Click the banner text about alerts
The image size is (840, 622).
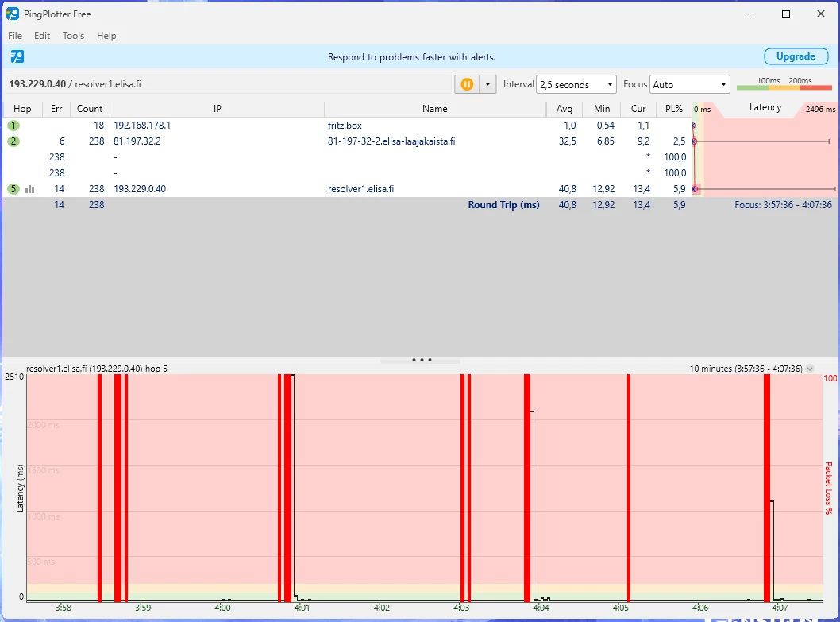coord(411,57)
